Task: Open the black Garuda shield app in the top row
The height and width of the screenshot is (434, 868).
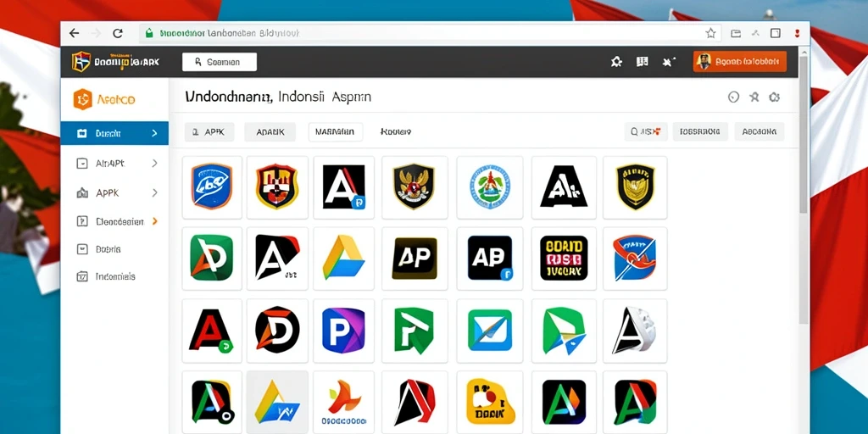Action: [415, 187]
